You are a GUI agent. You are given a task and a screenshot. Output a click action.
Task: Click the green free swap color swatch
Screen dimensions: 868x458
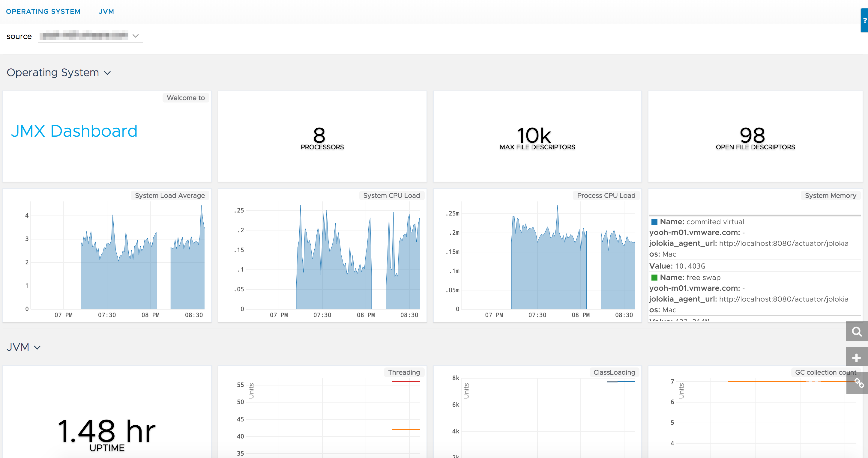(654, 278)
